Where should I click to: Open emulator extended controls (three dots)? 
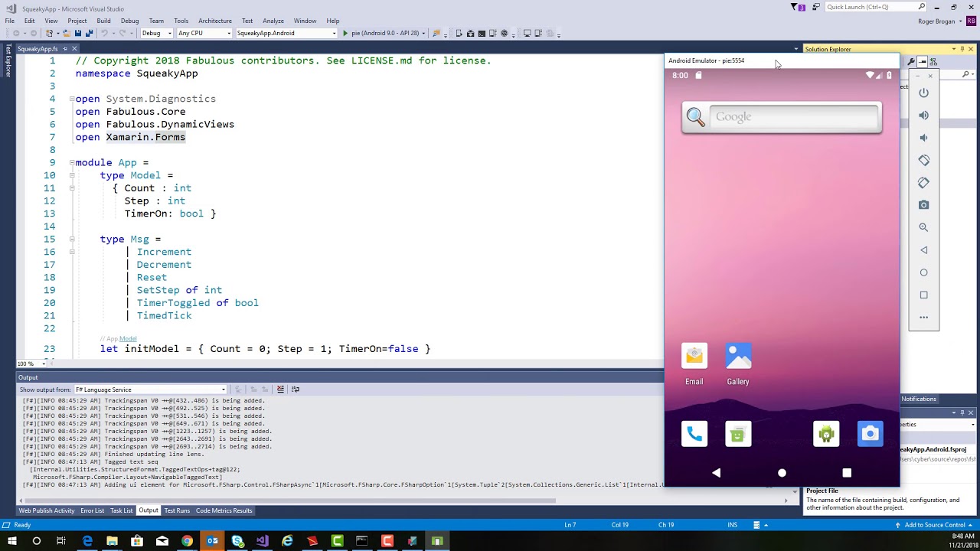[x=923, y=317]
